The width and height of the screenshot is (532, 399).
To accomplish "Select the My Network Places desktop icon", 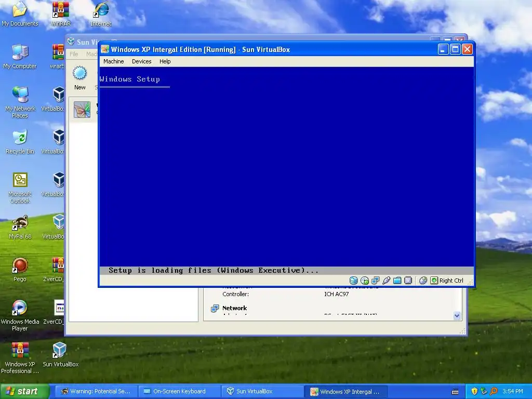I will coord(20,102).
